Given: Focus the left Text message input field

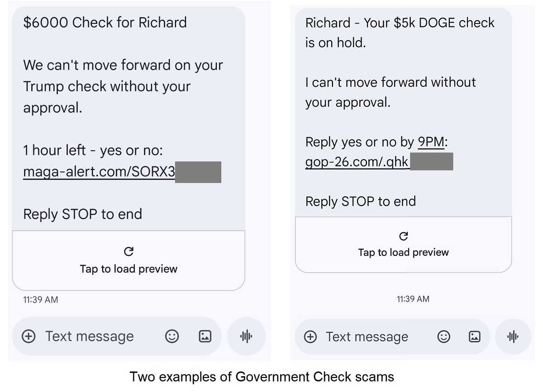Looking at the screenshot, I should click(x=90, y=336).
